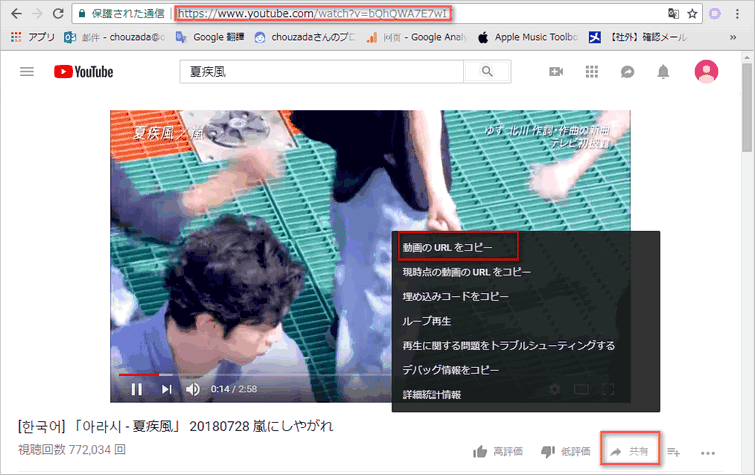Open the Apple Music Toolbox bookmark
The width and height of the screenshot is (755, 475).
click(528, 37)
